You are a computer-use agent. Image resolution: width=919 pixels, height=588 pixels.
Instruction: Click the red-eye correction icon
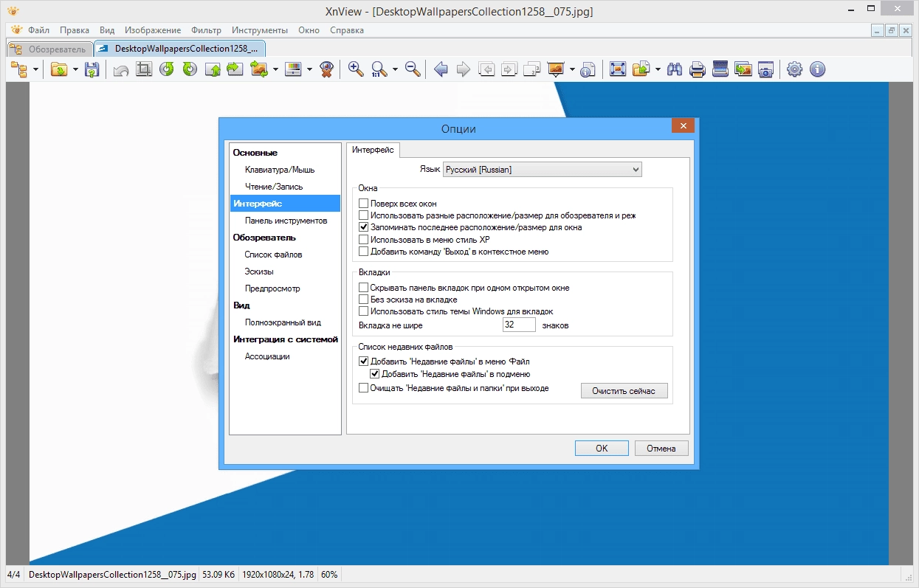(327, 69)
